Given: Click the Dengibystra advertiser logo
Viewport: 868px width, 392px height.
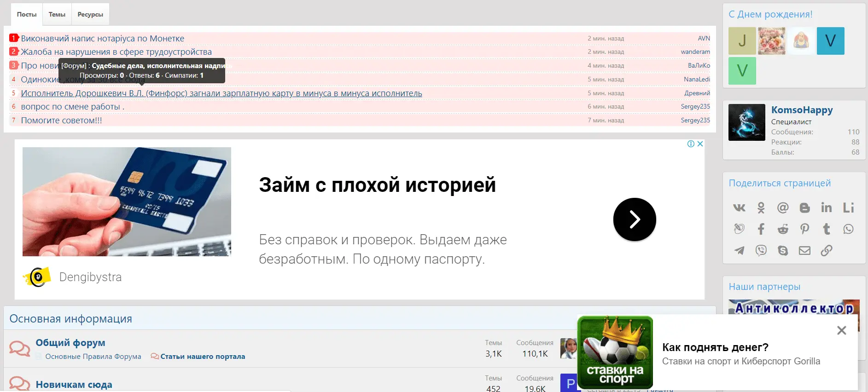Looking at the screenshot, I should click(x=37, y=277).
